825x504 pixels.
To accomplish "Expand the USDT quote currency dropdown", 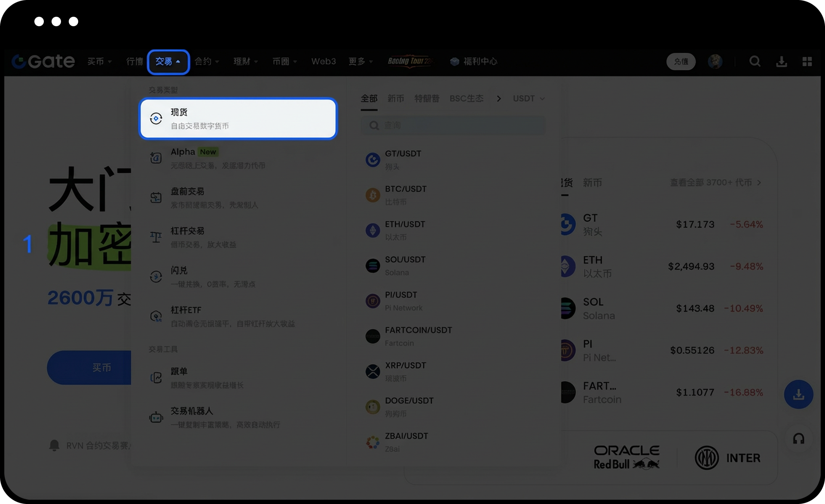I will point(529,98).
